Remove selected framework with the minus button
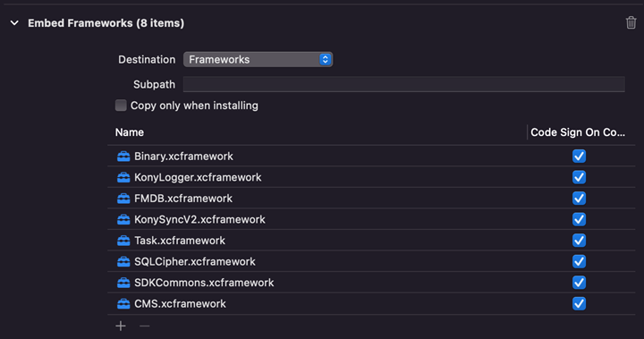This screenshot has width=644, height=339. (x=145, y=326)
